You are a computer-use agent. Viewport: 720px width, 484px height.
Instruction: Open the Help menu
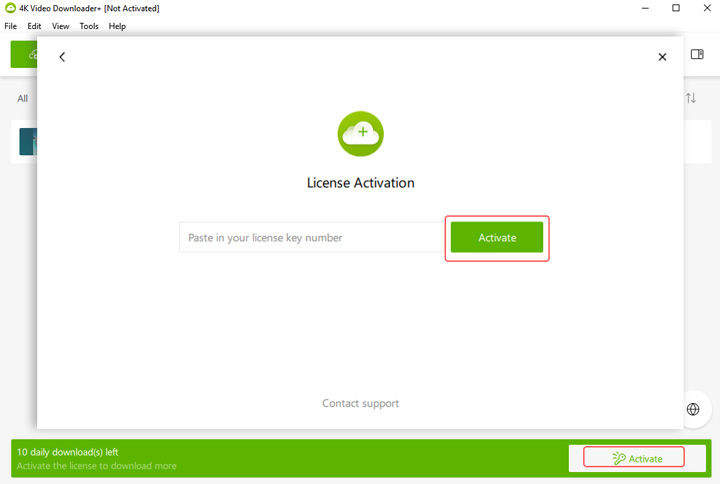[x=117, y=26]
